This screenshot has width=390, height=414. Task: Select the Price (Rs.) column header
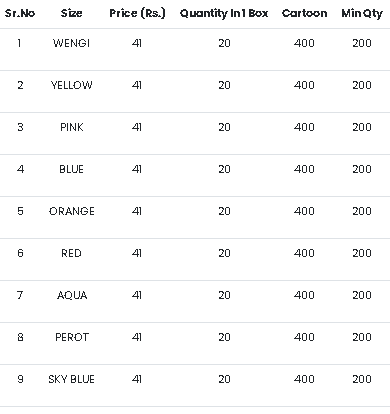137,13
